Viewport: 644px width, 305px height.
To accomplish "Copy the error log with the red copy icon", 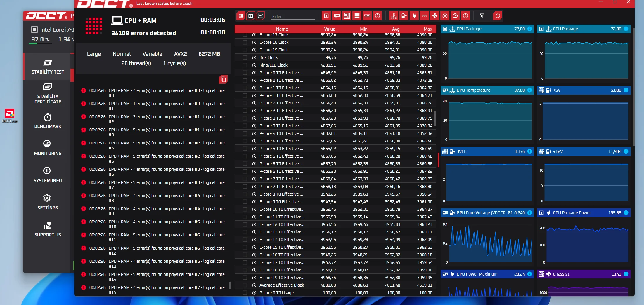I will click(x=223, y=79).
